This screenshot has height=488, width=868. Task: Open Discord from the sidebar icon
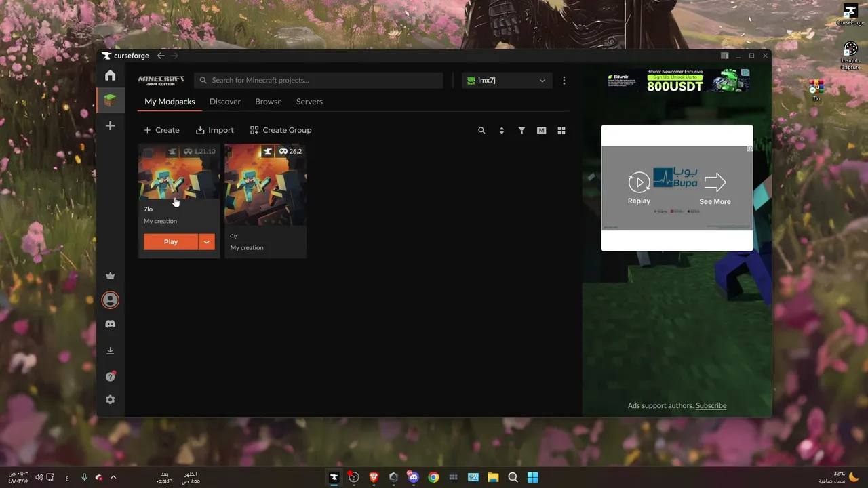click(x=110, y=324)
